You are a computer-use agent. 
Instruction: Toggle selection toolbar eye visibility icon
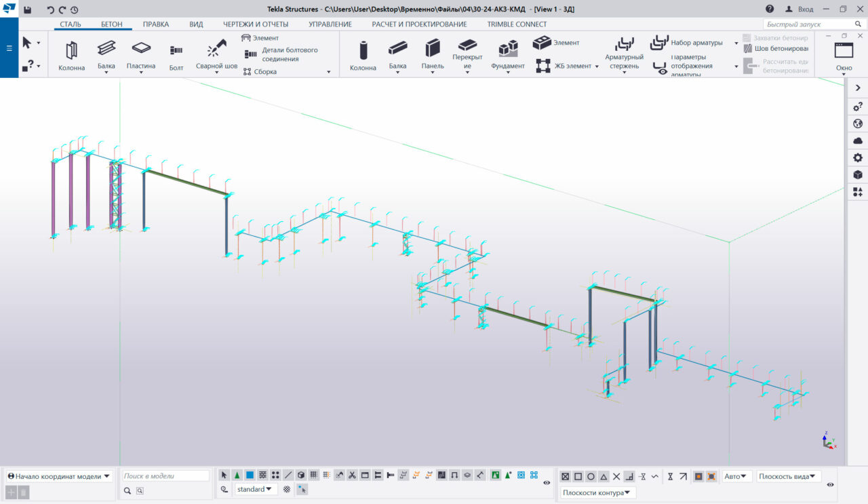click(547, 483)
